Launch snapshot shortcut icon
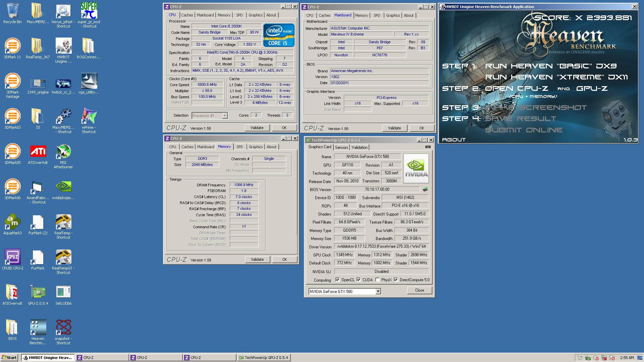 pos(63,327)
